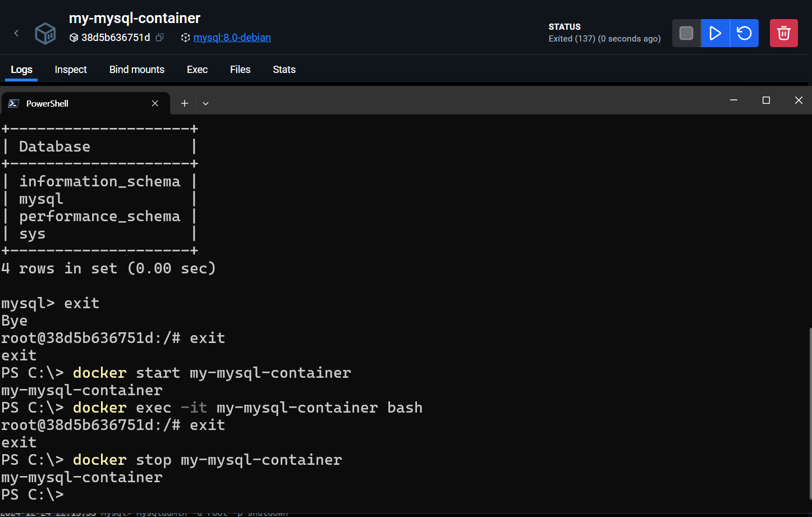Close the PowerShell terminal window
812x517 pixels.
point(799,100)
